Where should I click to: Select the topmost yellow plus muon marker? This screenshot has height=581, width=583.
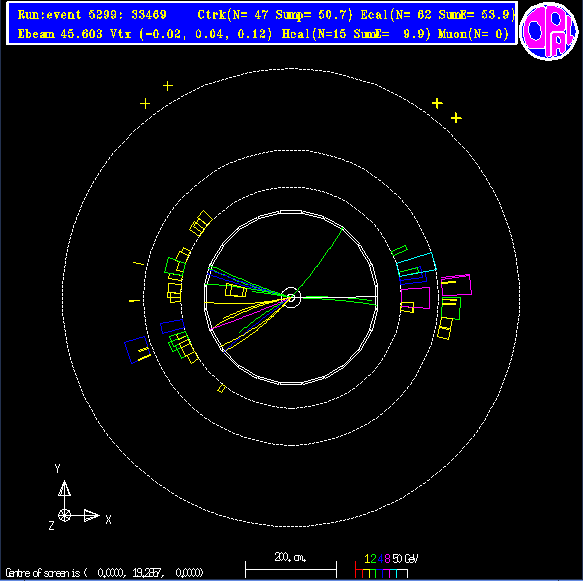click(168, 86)
